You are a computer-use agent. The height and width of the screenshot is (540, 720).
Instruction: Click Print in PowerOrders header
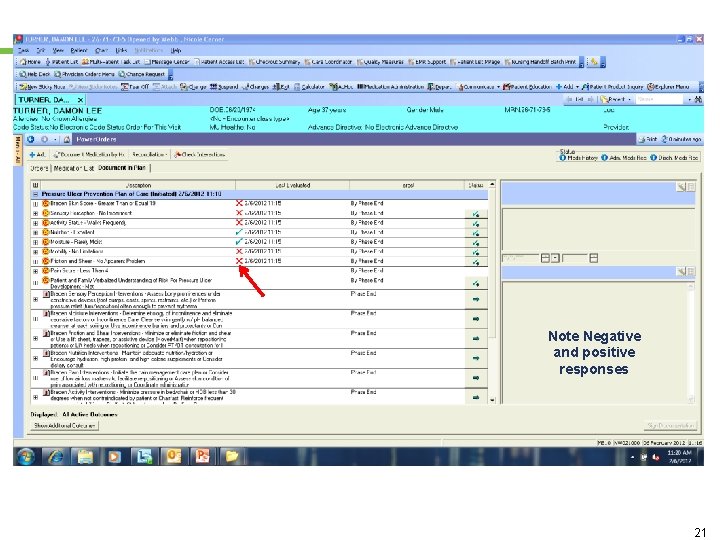[x=648, y=139]
